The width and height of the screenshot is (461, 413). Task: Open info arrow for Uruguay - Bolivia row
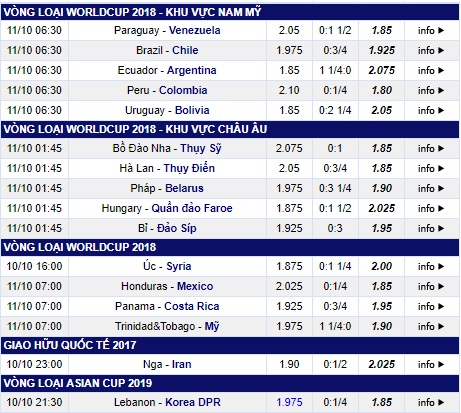(x=431, y=110)
